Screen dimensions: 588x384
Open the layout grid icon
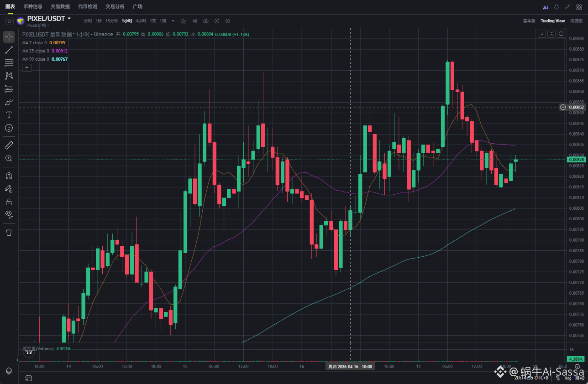point(579,7)
